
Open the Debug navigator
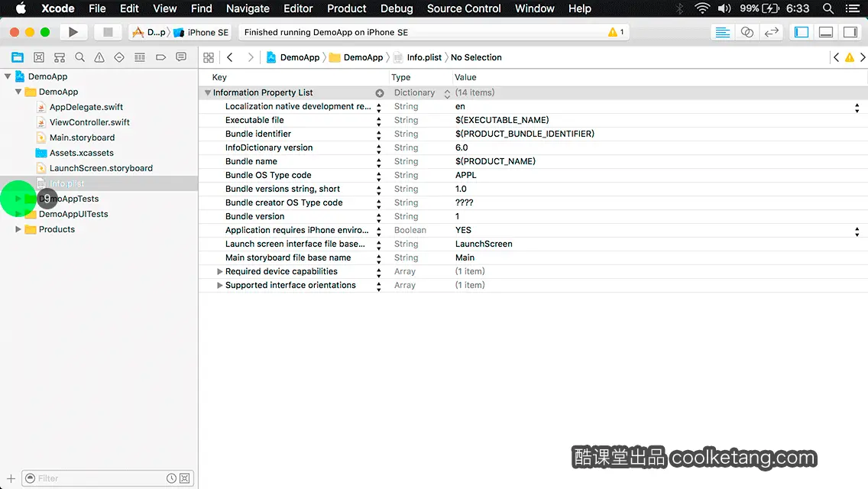(140, 57)
